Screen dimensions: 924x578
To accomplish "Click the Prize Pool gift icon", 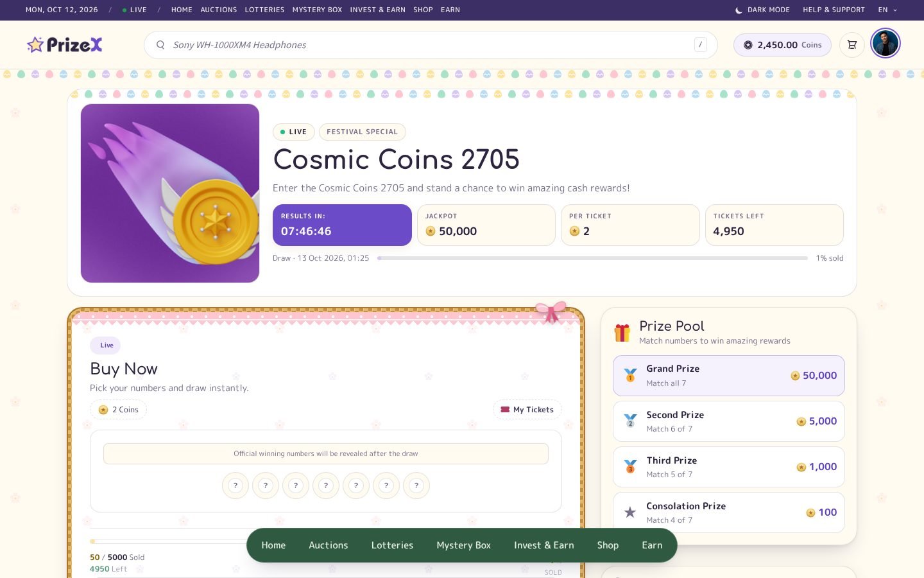I will click(x=622, y=333).
